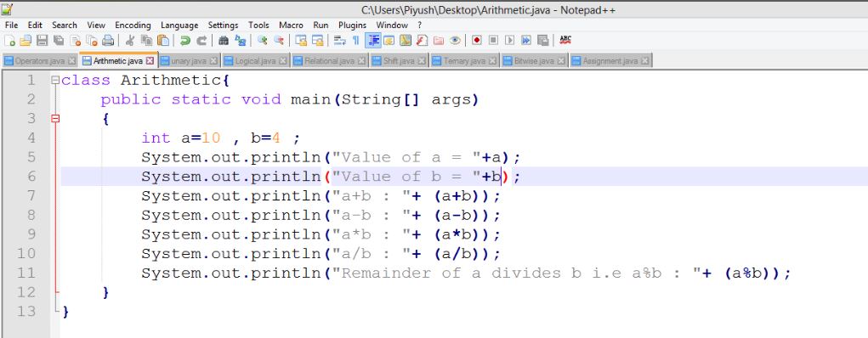This screenshot has width=868, height=338.
Task: Close the Logical.java tab
Action: (283, 61)
